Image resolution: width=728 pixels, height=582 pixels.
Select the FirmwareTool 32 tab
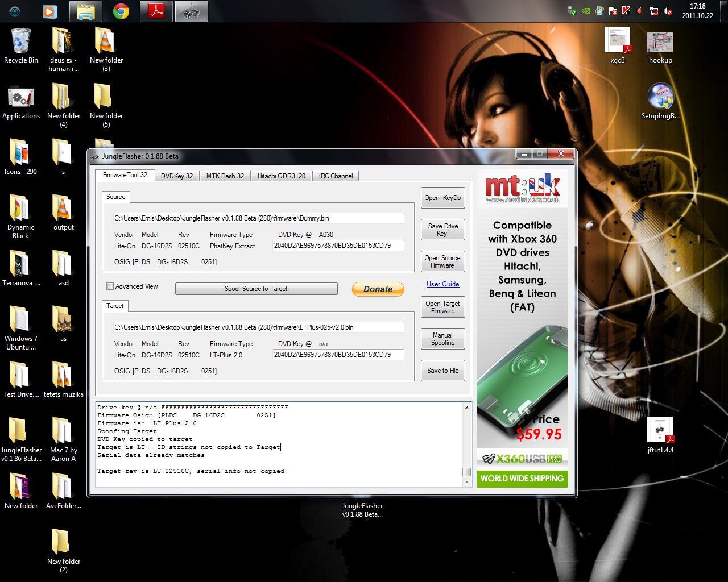(125, 175)
